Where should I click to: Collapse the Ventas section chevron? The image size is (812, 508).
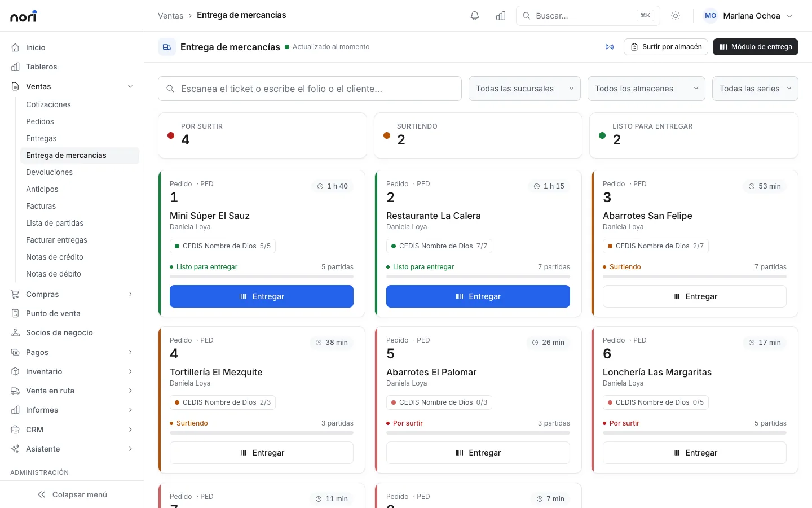click(x=130, y=86)
